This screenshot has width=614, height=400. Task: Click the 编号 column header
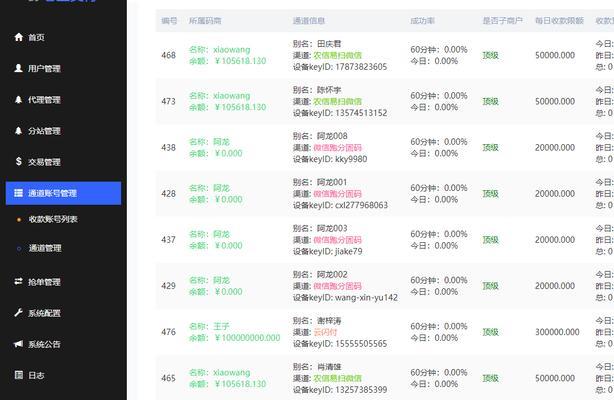point(169,21)
